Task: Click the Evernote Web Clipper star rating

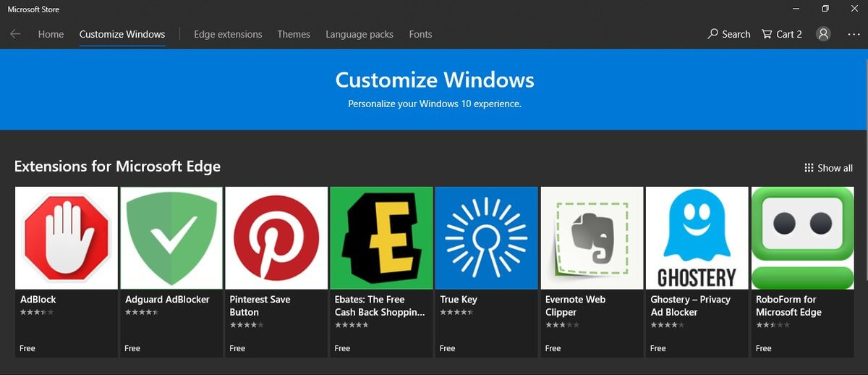Action: point(562,325)
